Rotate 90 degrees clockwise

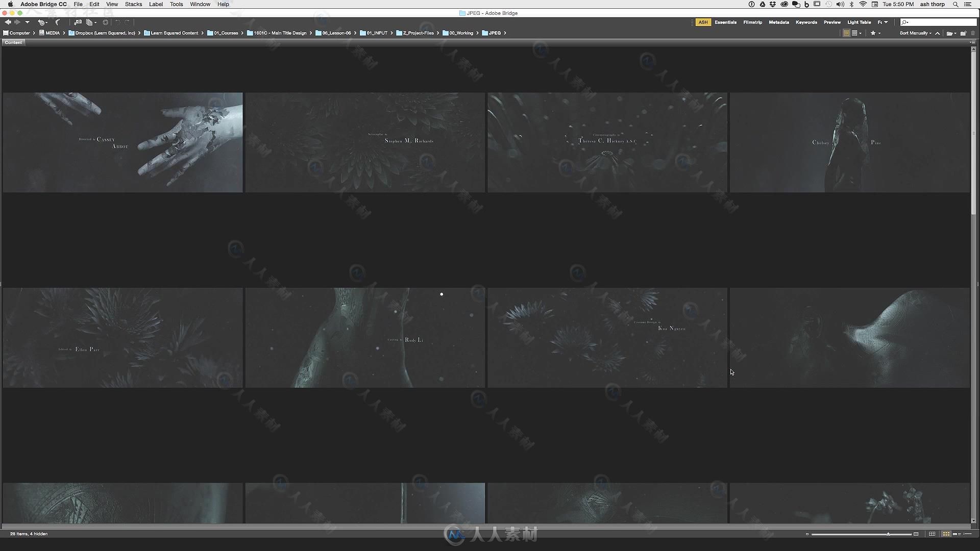[127, 22]
